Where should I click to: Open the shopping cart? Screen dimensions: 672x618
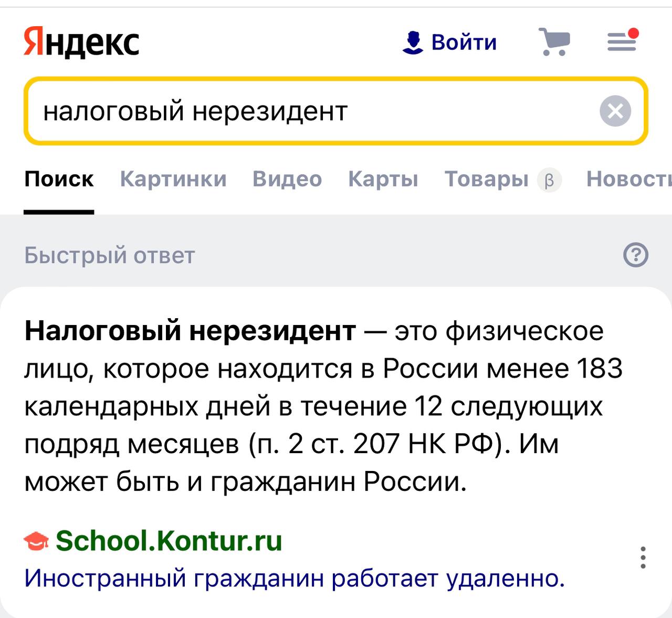(x=554, y=42)
